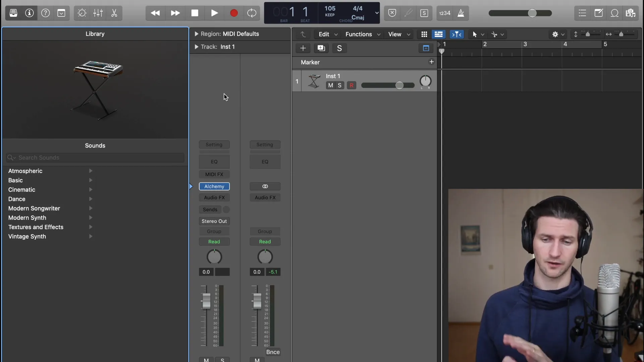Open the media Browsers icon

tap(631, 13)
